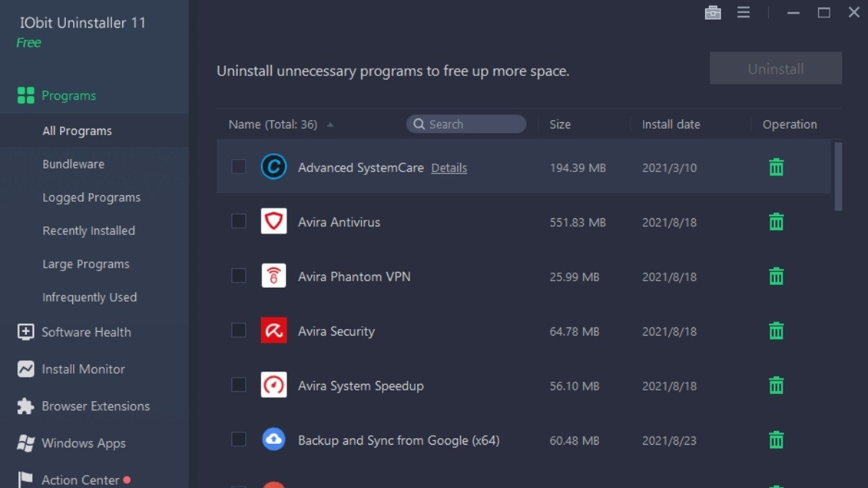Click the toolbox icon in title bar
The height and width of the screenshot is (488, 868).
coord(712,13)
